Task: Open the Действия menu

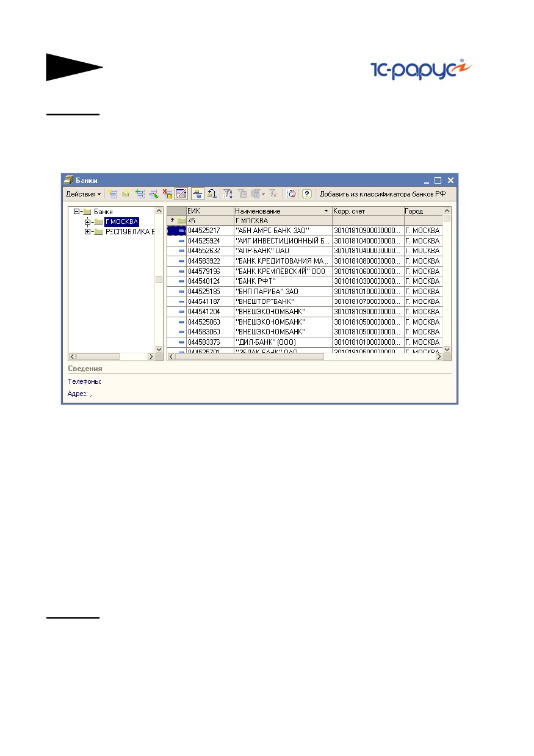Action: click(x=84, y=194)
